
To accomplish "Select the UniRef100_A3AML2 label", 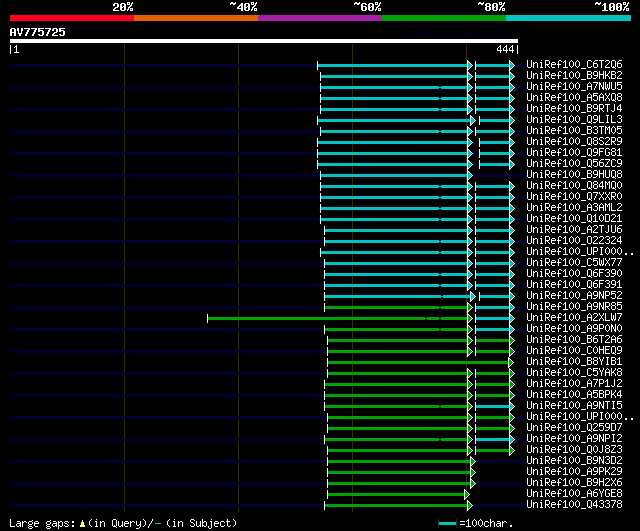I will click(x=574, y=208).
